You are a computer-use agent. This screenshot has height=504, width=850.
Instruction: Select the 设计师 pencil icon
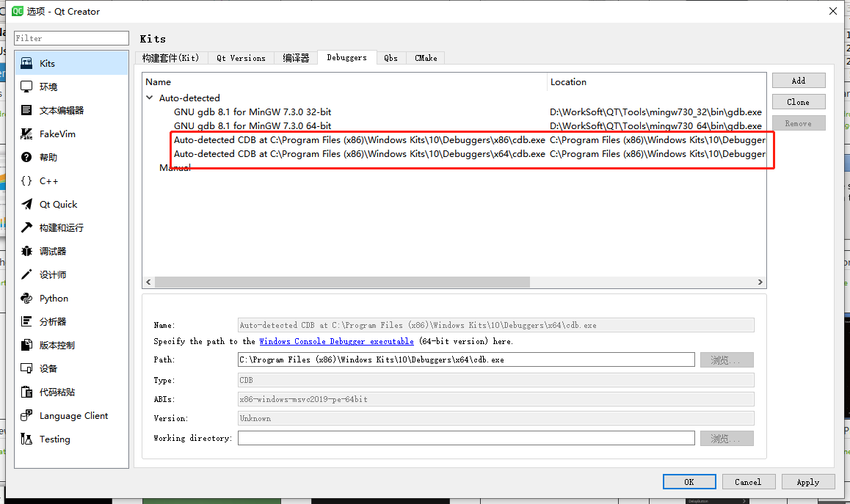(x=26, y=275)
